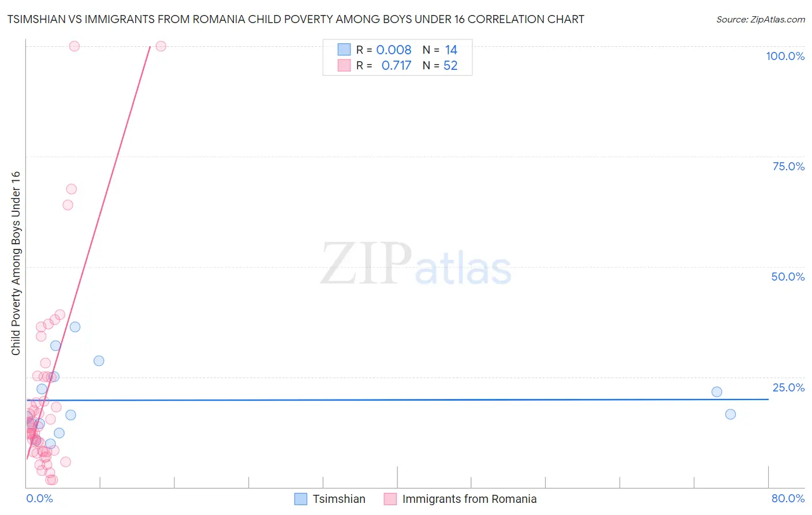
Task: Click the pink point at 100% near the trendline top
Action: [161, 46]
